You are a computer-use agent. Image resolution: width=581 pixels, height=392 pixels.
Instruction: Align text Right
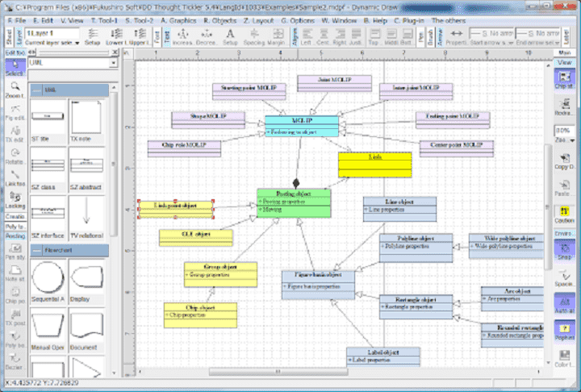(x=340, y=37)
